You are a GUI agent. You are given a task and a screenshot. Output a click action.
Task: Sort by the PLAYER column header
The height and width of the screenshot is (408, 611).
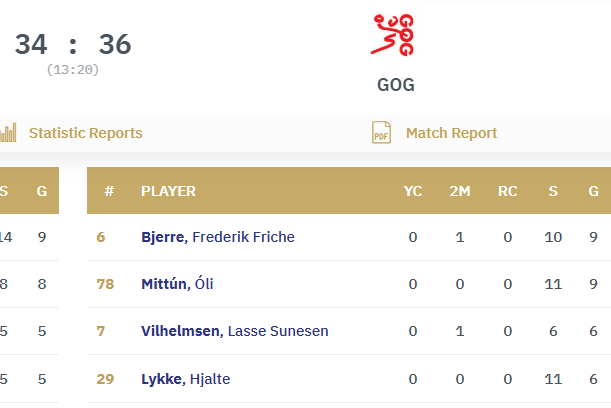[168, 191]
